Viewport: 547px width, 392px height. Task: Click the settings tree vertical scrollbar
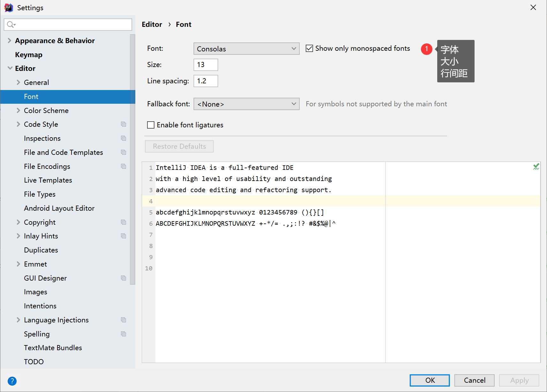132,160
